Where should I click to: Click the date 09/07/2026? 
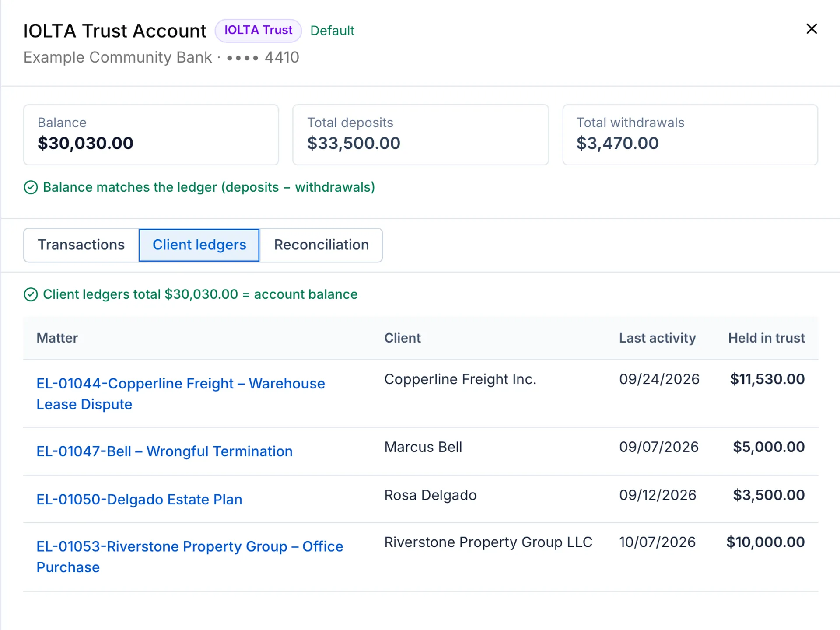659,447
